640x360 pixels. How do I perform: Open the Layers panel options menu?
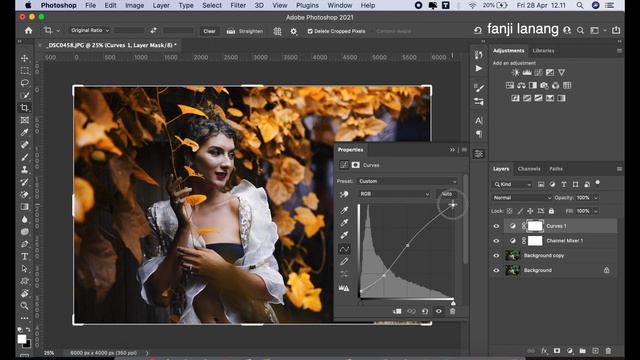[619, 169]
